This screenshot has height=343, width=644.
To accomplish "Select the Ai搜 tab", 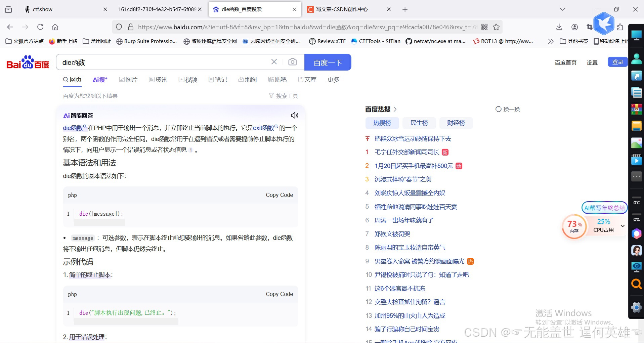I will (100, 80).
